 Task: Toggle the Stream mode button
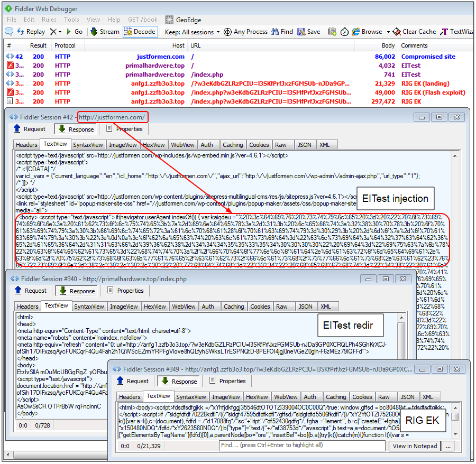(x=105, y=32)
